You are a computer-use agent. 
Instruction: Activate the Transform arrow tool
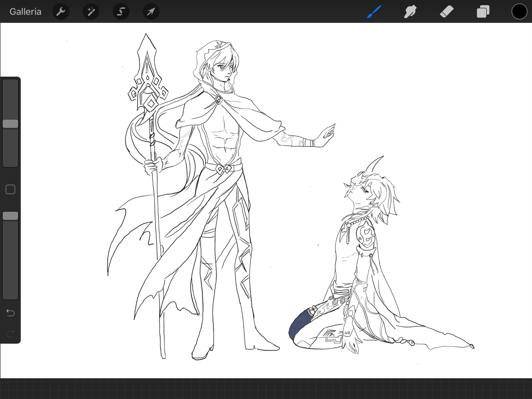151,12
